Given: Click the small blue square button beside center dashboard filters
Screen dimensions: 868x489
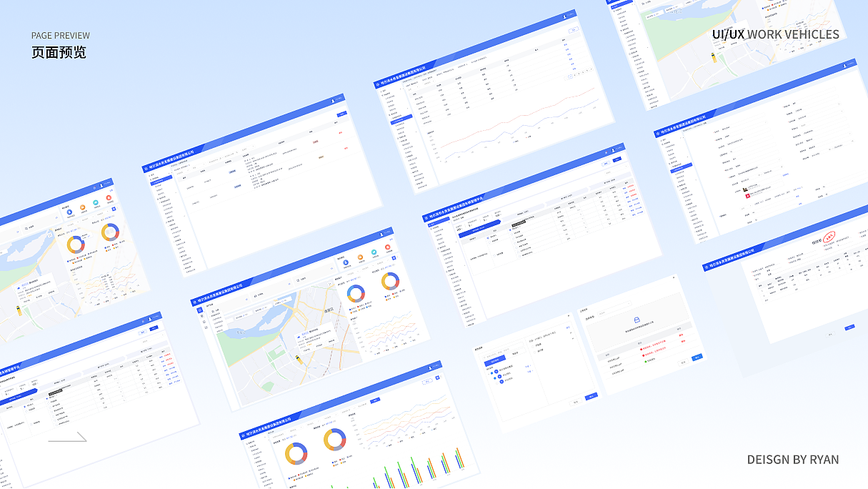Looking at the screenshot, I should (394, 258).
